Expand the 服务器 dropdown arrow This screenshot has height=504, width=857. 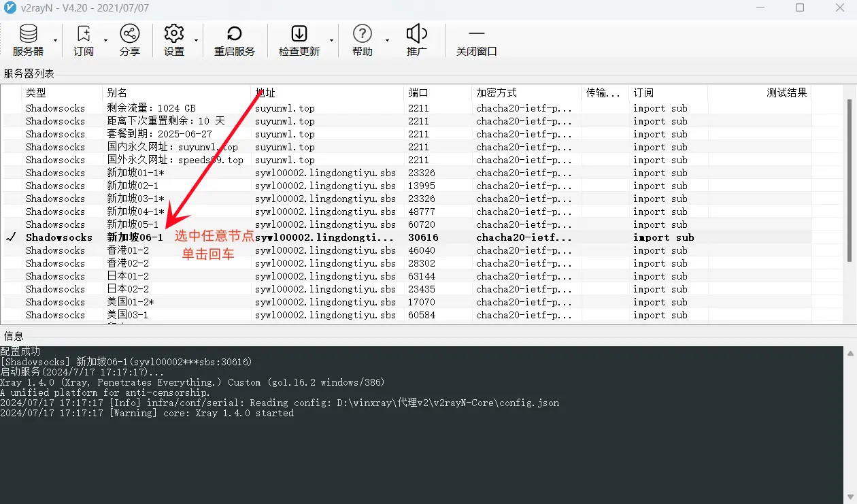[55, 40]
